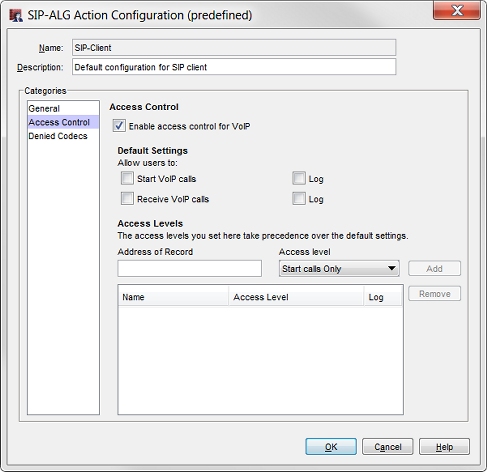This screenshot has width=487, height=472.
Task: Select General in the Categories list
Action: click(63, 109)
